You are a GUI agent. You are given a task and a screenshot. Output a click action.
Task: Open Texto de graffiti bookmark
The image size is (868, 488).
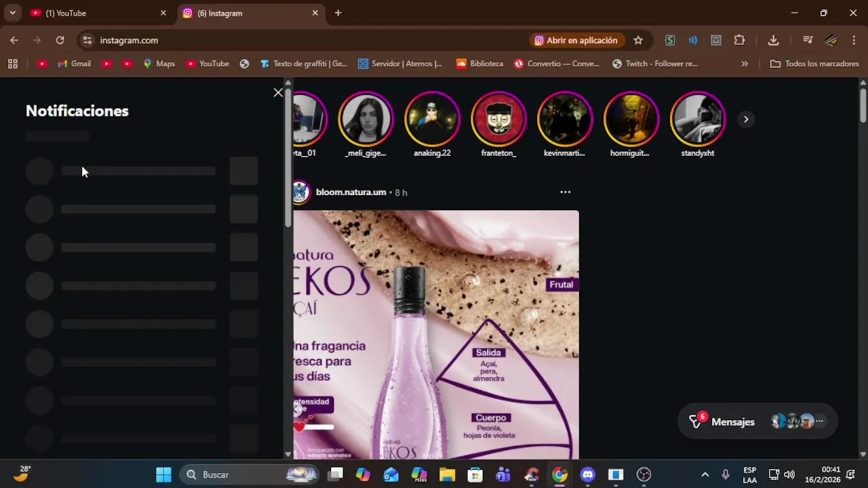coord(304,64)
